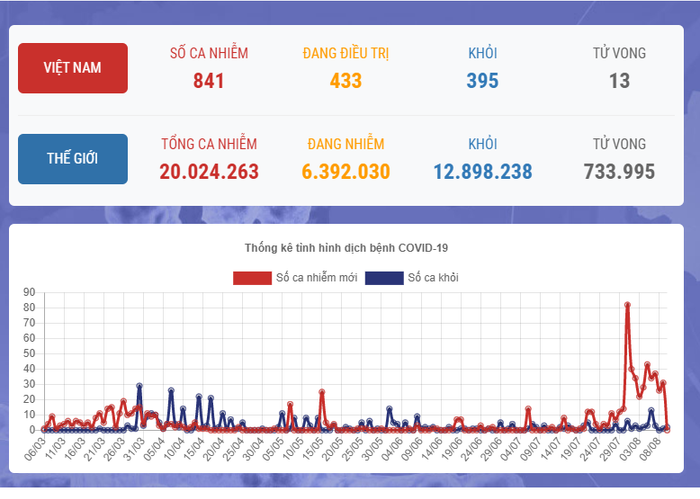Click Vietnam death count 13
The image size is (700, 499).
[619, 81]
